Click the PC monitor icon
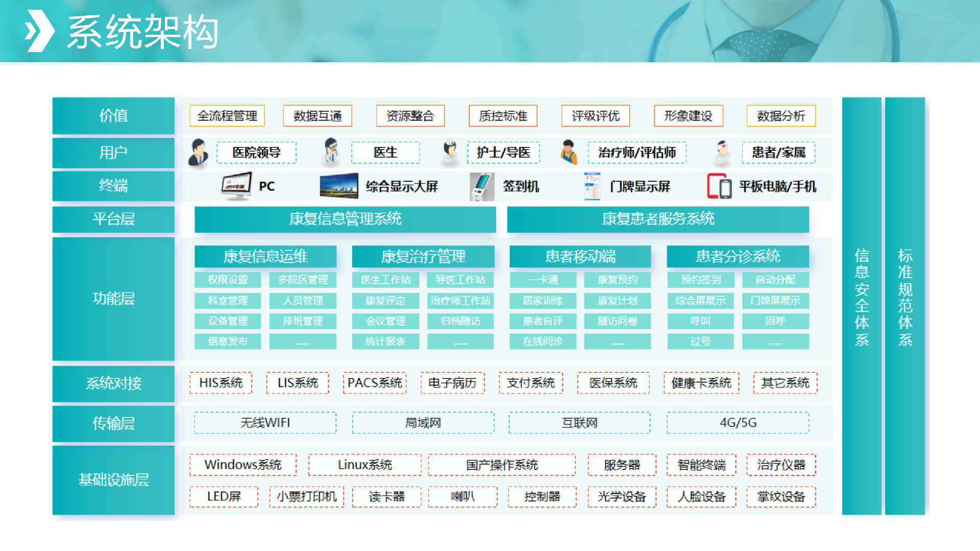The image size is (980, 551). point(237,186)
